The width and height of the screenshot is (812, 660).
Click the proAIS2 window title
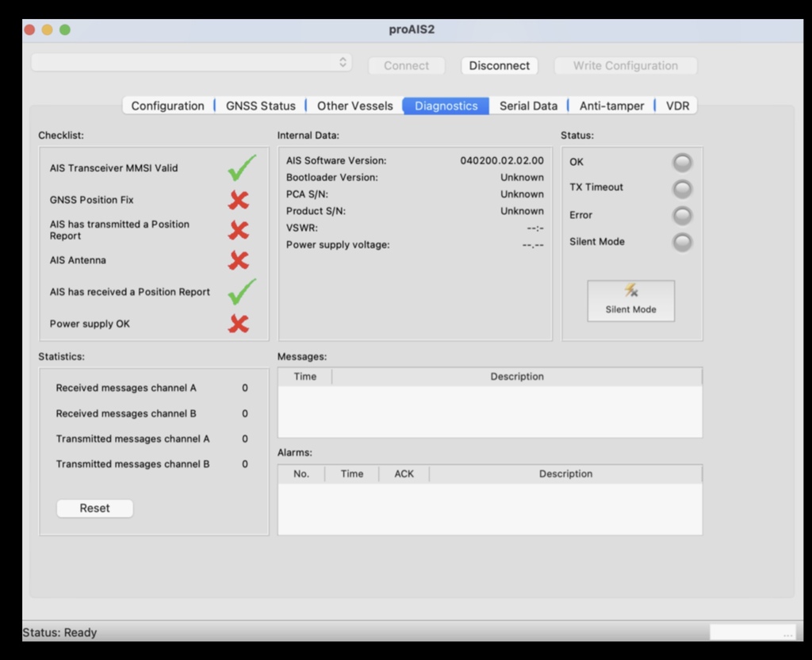pos(412,29)
